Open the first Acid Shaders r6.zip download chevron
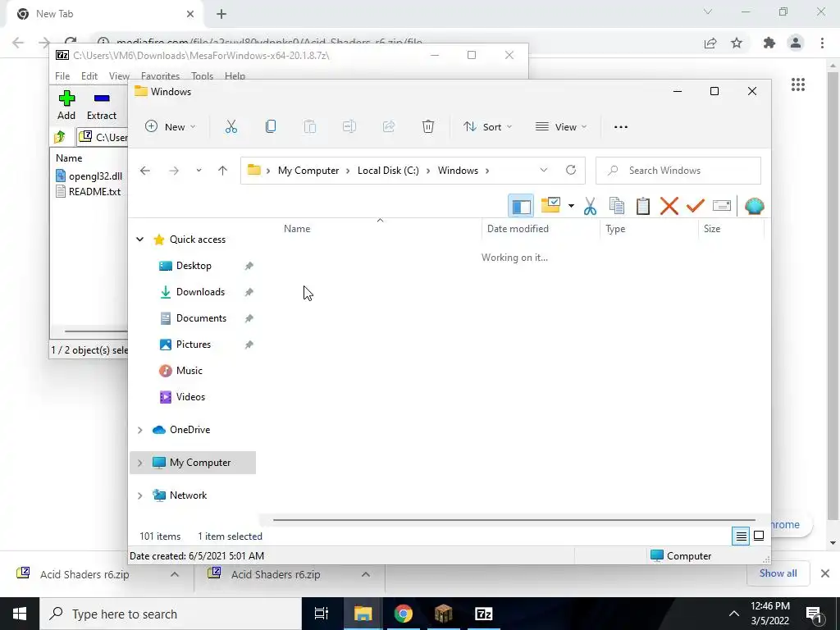 [x=175, y=574]
